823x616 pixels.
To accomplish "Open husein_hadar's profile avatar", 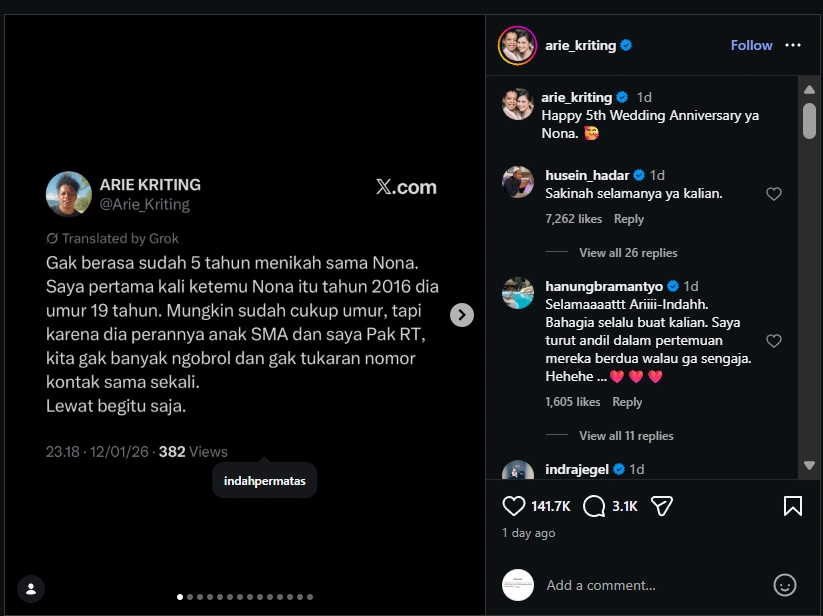I will pyautogui.click(x=517, y=184).
